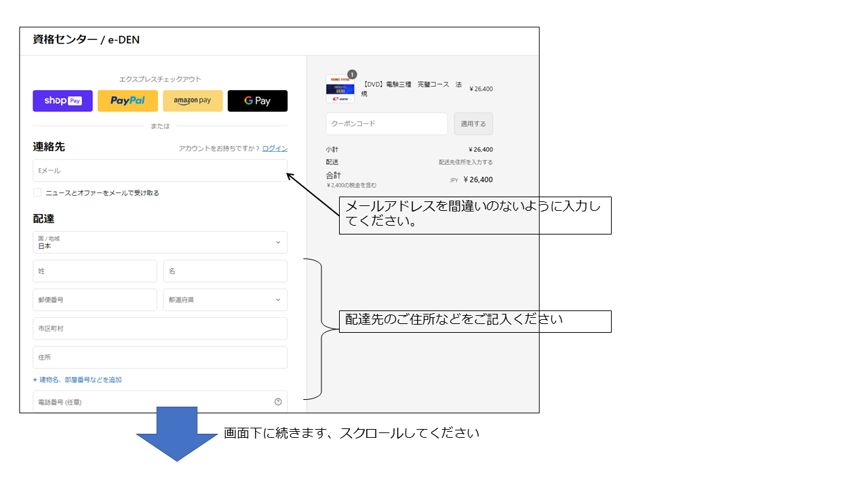The height and width of the screenshot is (488, 868).
Task: Click the DVD product thumbnail image
Action: [340, 89]
